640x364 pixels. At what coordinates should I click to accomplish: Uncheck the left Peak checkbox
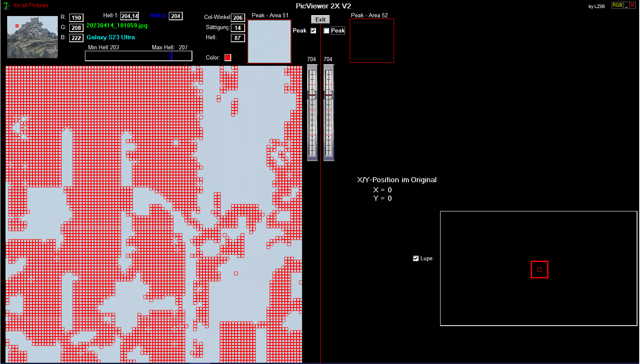(x=313, y=30)
